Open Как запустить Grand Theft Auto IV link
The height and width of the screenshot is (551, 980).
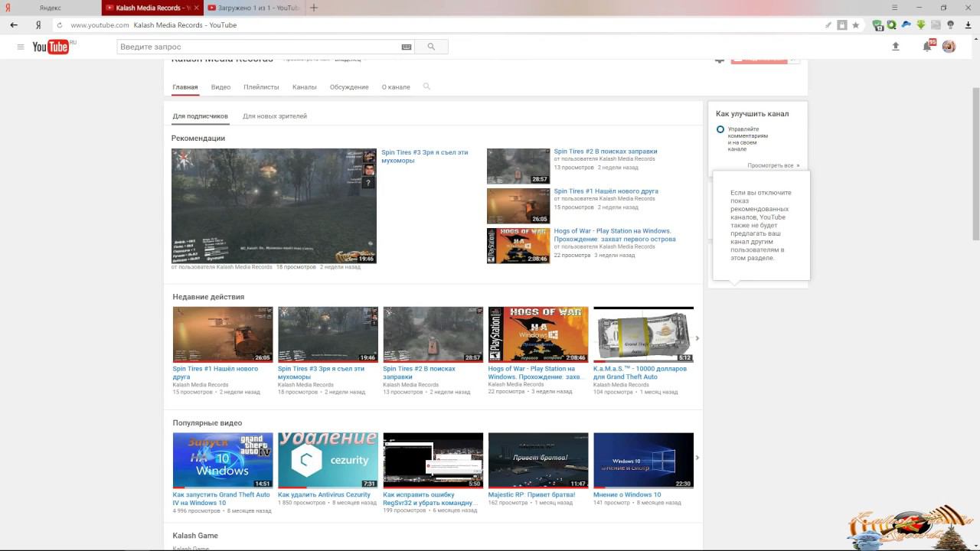[221, 499]
